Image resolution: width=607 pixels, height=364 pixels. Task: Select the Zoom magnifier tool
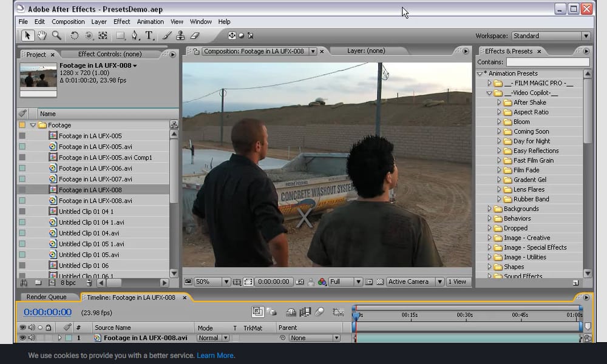tap(56, 36)
